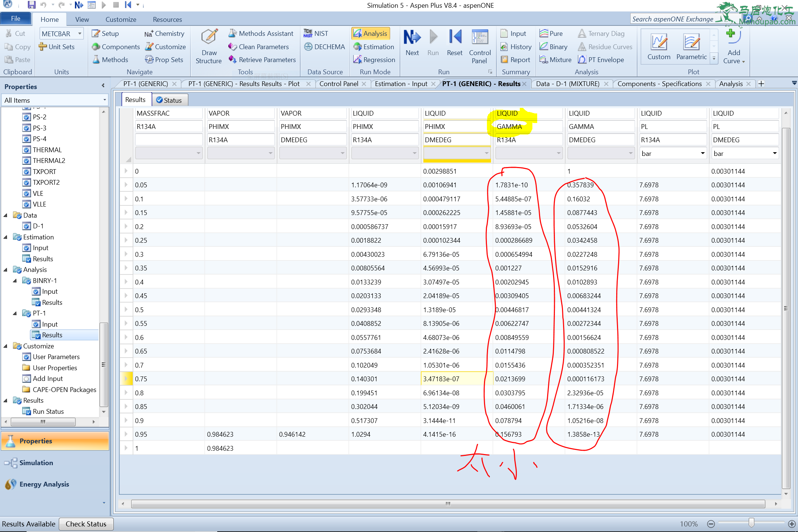The width and height of the screenshot is (798, 532).
Task: Click the zoom in plus button
Action: coord(792,524)
